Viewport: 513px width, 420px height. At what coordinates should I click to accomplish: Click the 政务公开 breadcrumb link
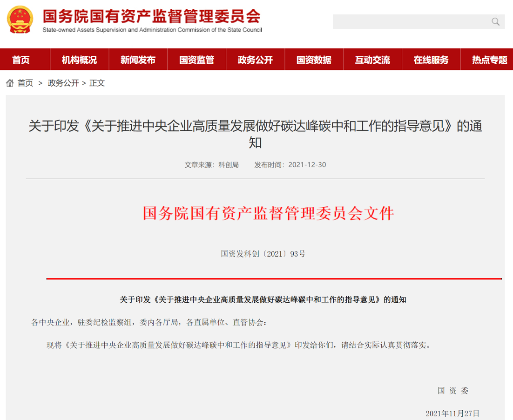click(x=63, y=83)
